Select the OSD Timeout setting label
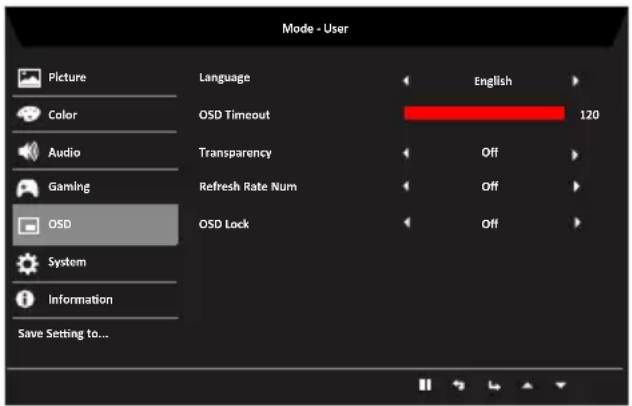Image resolution: width=632 pixels, height=406 pixels. (234, 115)
